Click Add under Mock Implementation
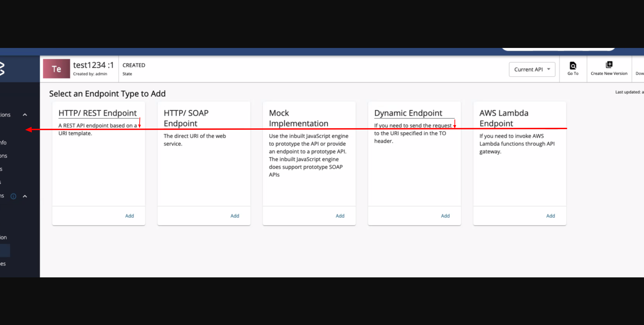The width and height of the screenshot is (644, 325). (340, 216)
